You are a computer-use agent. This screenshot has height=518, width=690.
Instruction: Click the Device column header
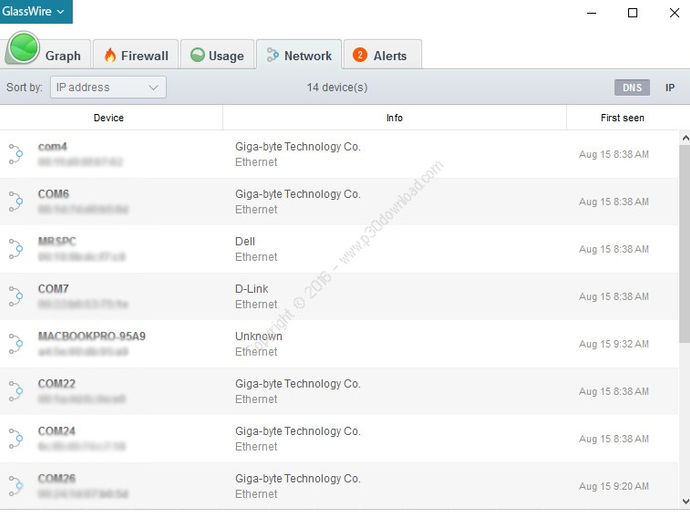click(x=109, y=118)
